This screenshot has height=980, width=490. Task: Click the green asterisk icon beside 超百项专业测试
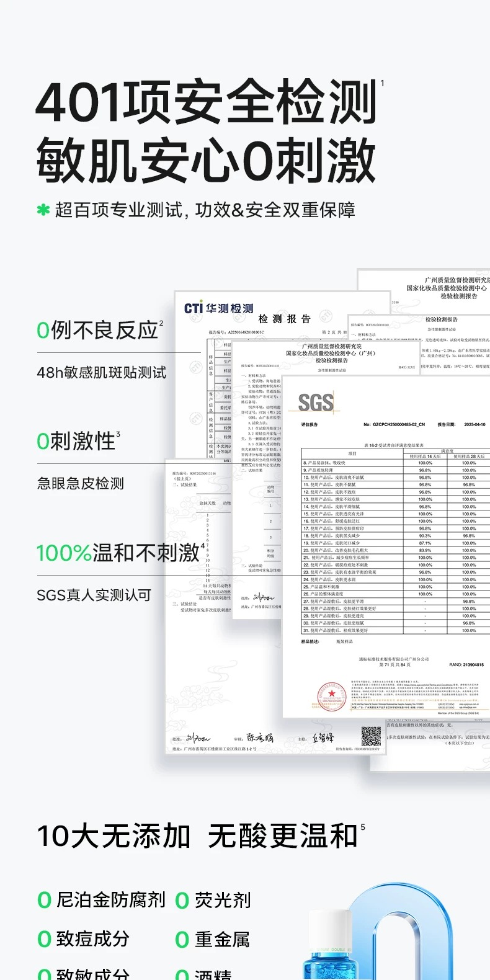tap(43, 210)
